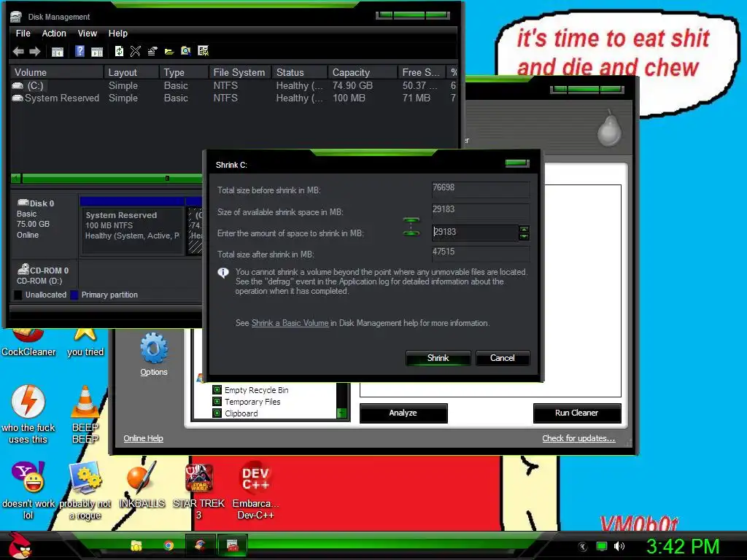Click the green monitor network tray icon
The image size is (747, 560).
coord(602,546)
